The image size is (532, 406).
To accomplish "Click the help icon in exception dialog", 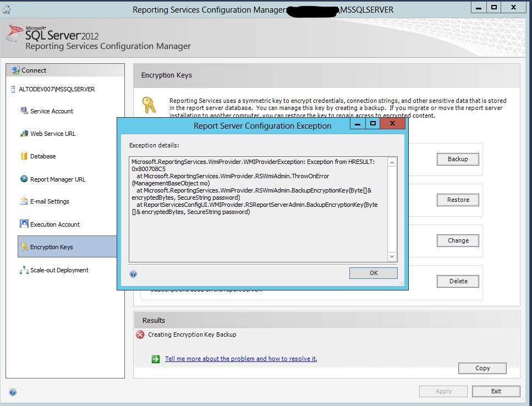I will tap(133, 273).
